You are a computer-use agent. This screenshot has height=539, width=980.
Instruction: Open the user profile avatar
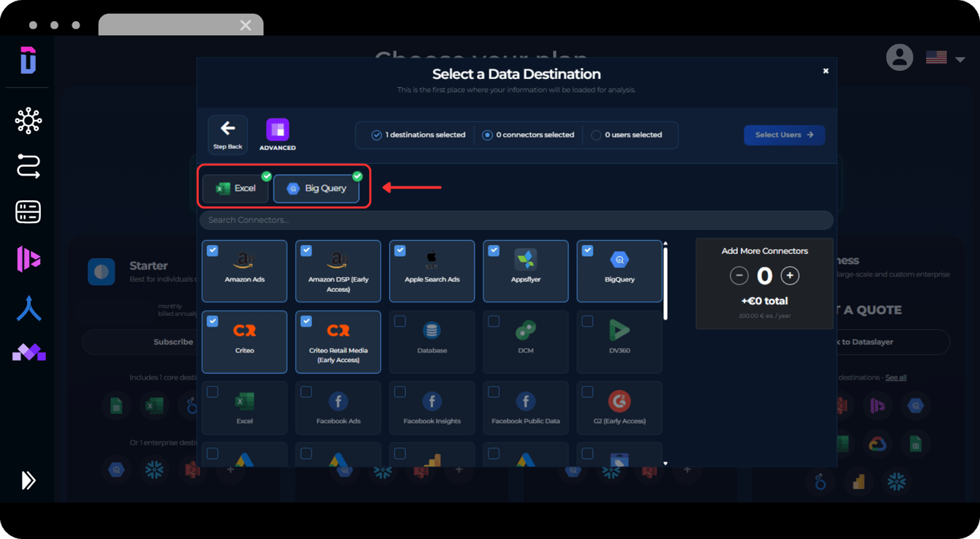pos(900,57)
